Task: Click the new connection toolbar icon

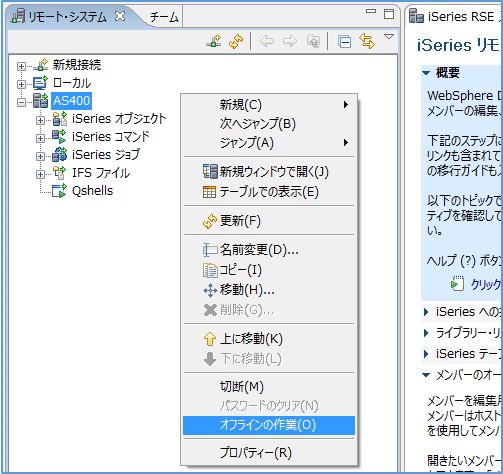Action: tap(214, 41)
